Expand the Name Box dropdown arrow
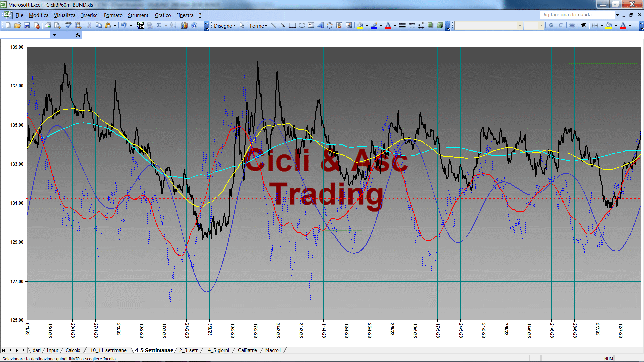 (x=54, y=35)
